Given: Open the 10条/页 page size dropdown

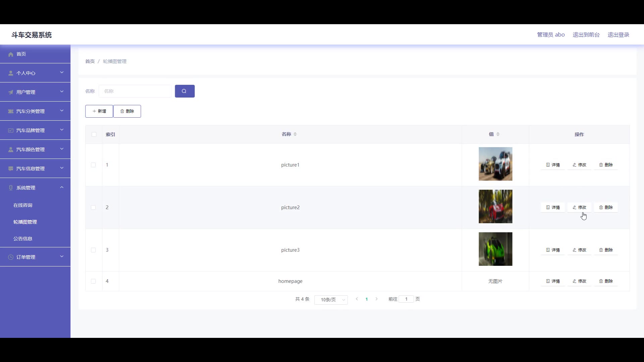Looking at the screenshot, I should (x=331, y=300).
